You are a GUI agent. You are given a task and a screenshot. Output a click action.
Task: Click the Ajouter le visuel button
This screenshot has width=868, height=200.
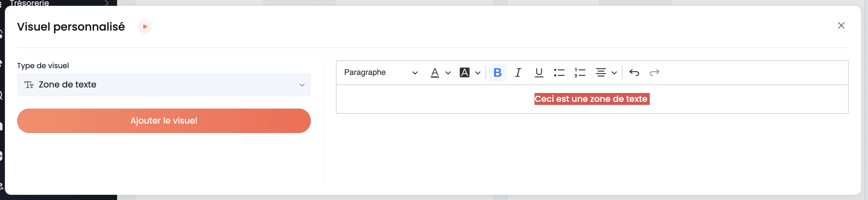164,121
